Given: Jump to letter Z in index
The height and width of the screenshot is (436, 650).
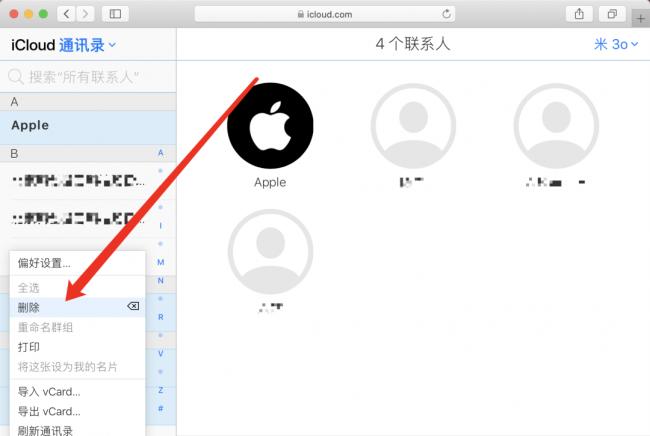Looking at the screenshot, I should pyautogui.click(x=160, y=390).
